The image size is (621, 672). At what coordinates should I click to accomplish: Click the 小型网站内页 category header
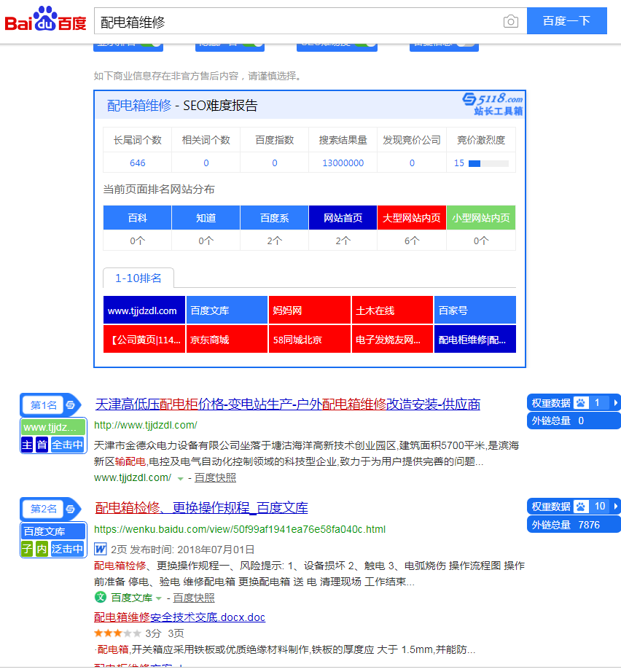pyautogui.click(x=481, y=218)
